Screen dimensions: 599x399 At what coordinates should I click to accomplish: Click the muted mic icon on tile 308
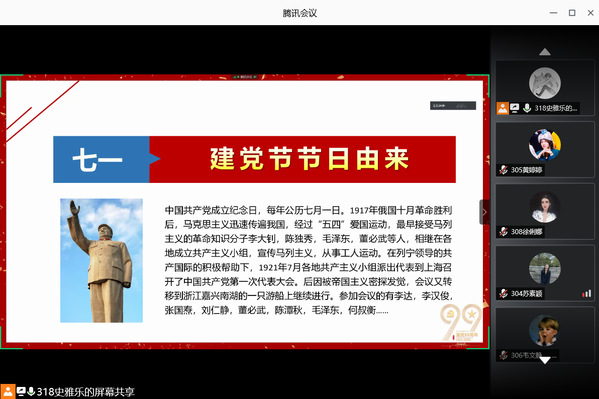click(503, 231)
